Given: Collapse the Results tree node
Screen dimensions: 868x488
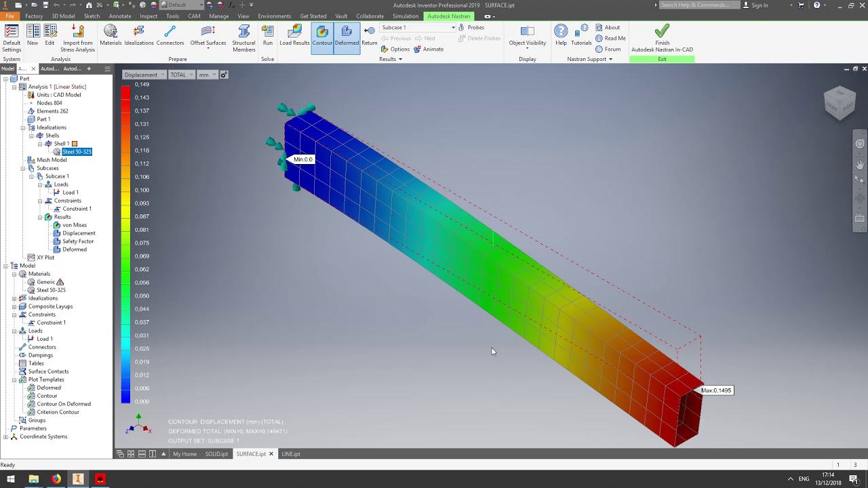Looking at the screenshot, I should pyautogui.click(x=39, y=217).
